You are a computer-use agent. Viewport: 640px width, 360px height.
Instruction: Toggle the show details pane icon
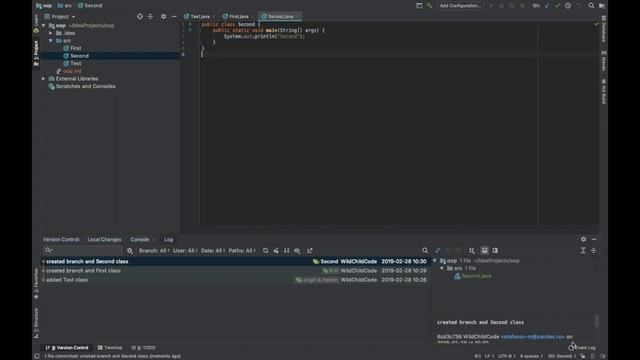[x=484, y=251]
